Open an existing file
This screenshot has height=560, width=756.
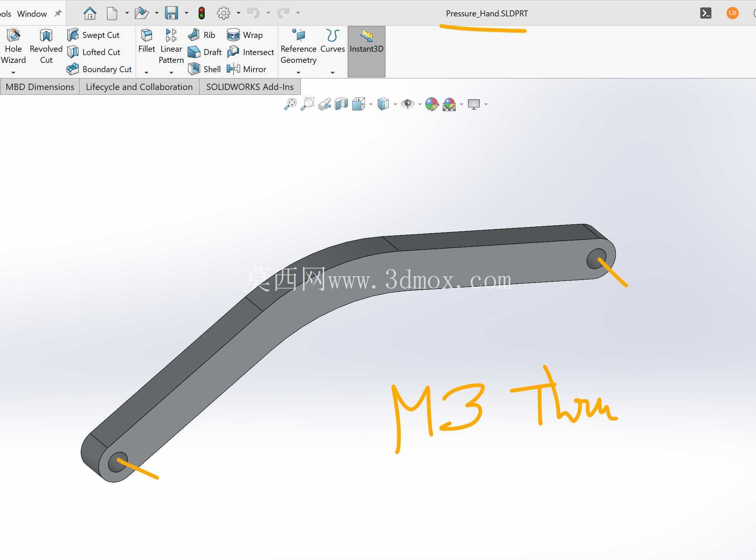tap(142, 13)
